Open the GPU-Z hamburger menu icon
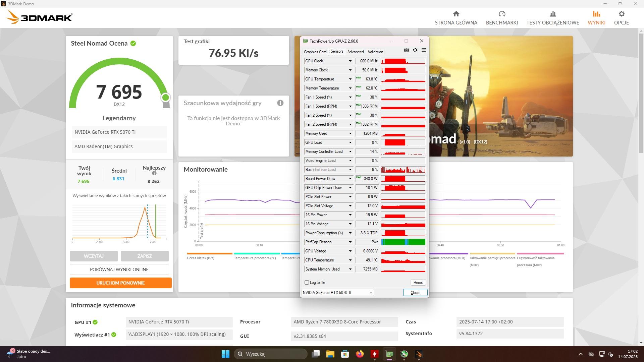The height and width of the screenshot is (362, 644). [x=424, y=50]
